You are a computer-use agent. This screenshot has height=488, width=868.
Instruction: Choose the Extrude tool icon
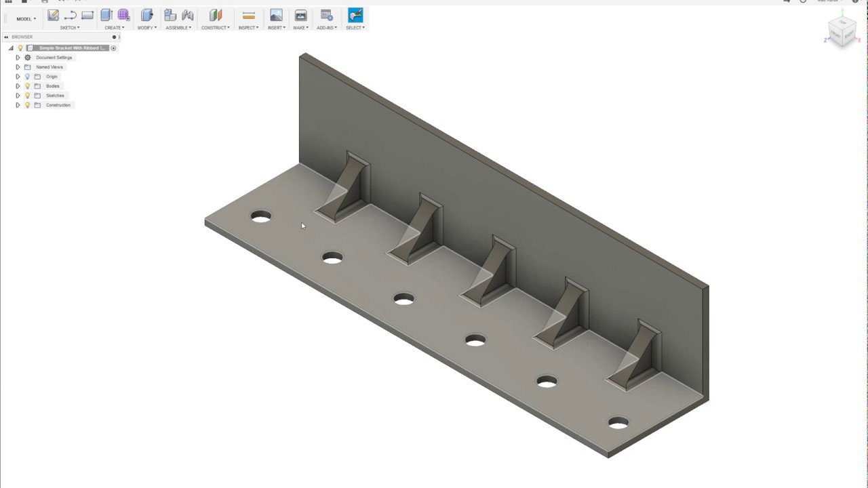[x=106, y=15]
